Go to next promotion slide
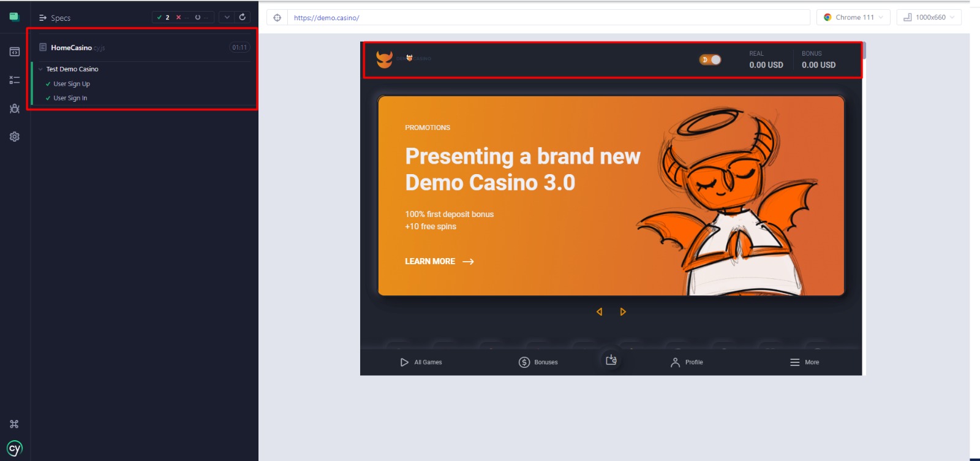 click(x=623, y=312)
